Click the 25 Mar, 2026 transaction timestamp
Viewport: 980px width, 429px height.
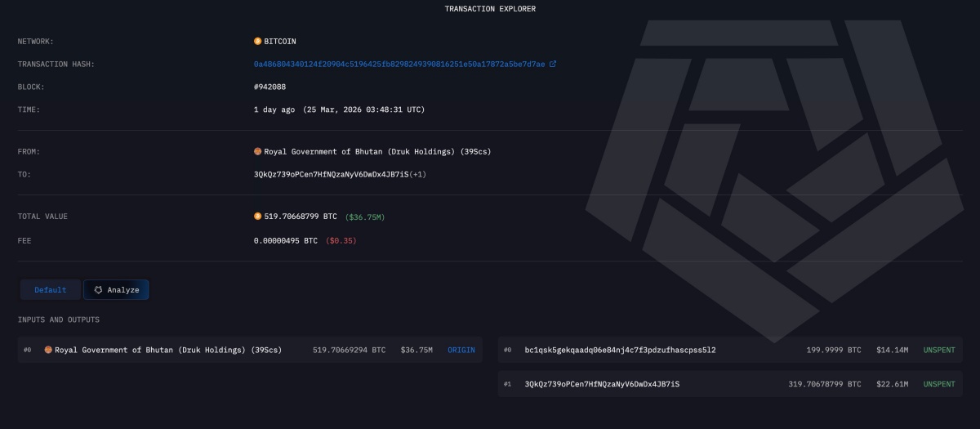pos(363,109)
